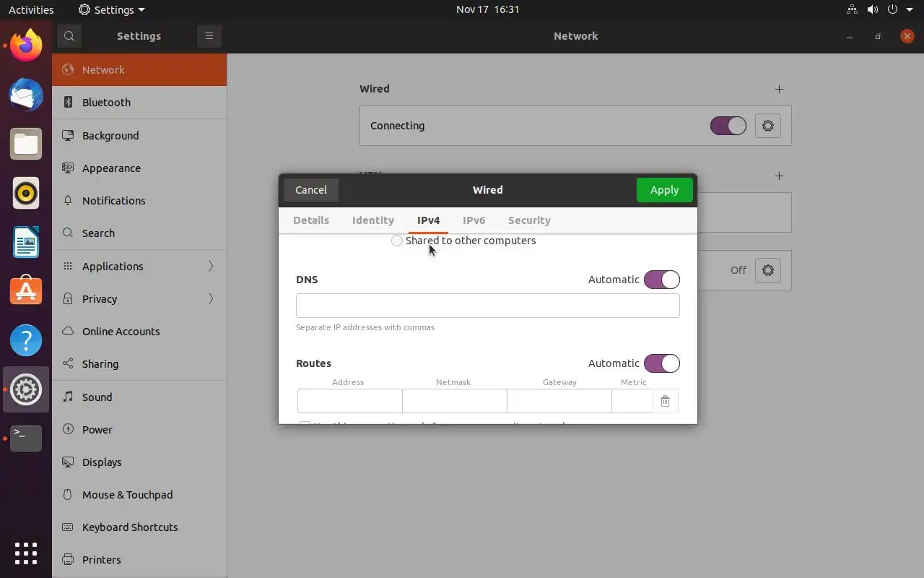Launch Rhythmbox music player from the dock

(26, 193)
